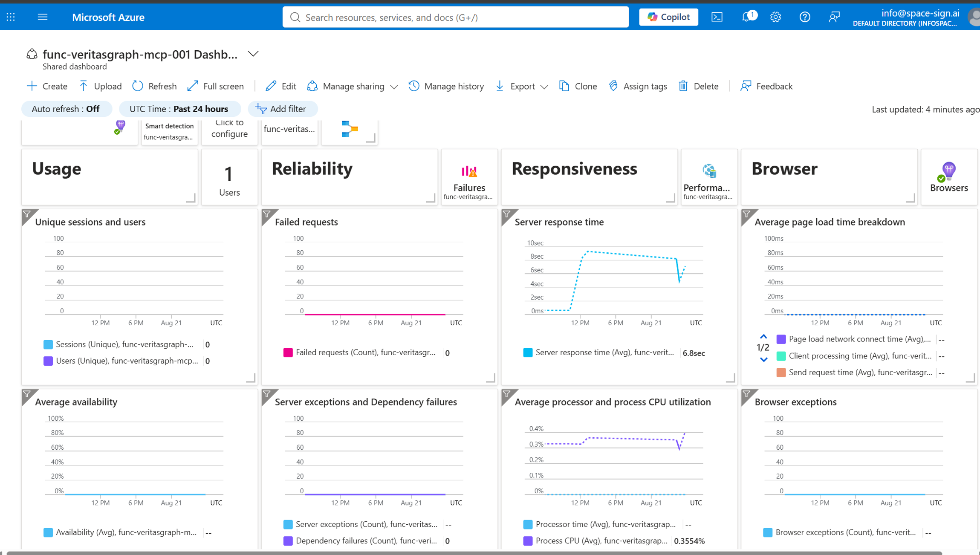
Task: Open the 1 Users tile
Action: tap(229, 177)
